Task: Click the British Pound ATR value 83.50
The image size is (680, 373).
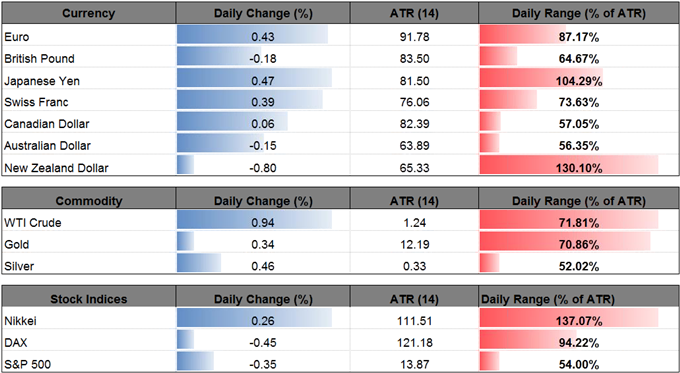Action: 414,59
